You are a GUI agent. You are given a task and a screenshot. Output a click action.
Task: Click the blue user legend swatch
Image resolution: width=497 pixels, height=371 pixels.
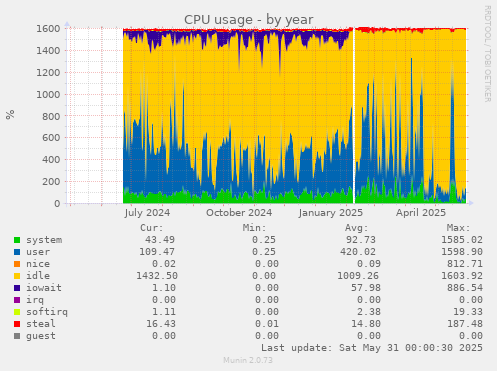pos(17,252)
